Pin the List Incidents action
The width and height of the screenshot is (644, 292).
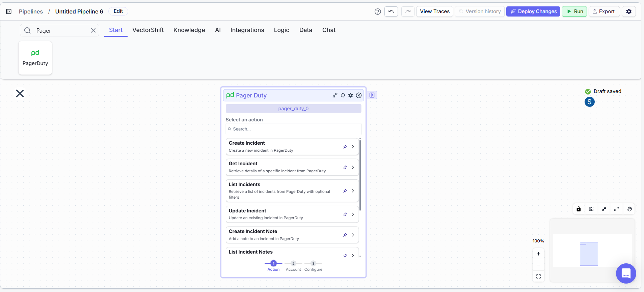345,191
